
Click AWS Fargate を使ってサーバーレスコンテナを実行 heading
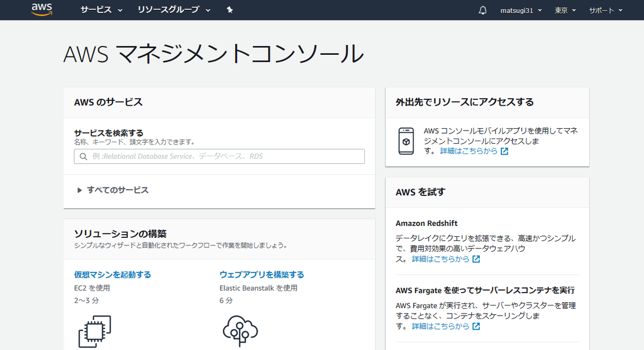click(x=485, y=290)
